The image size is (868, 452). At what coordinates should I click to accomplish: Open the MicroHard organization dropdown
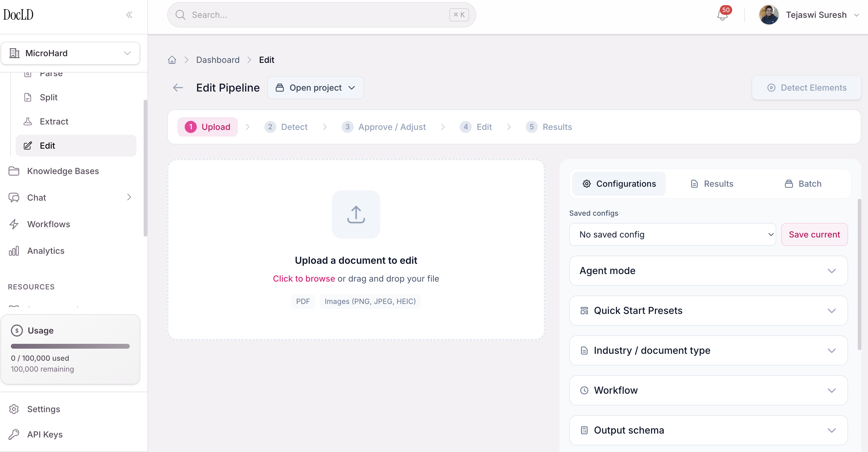(x=70, y=53)
